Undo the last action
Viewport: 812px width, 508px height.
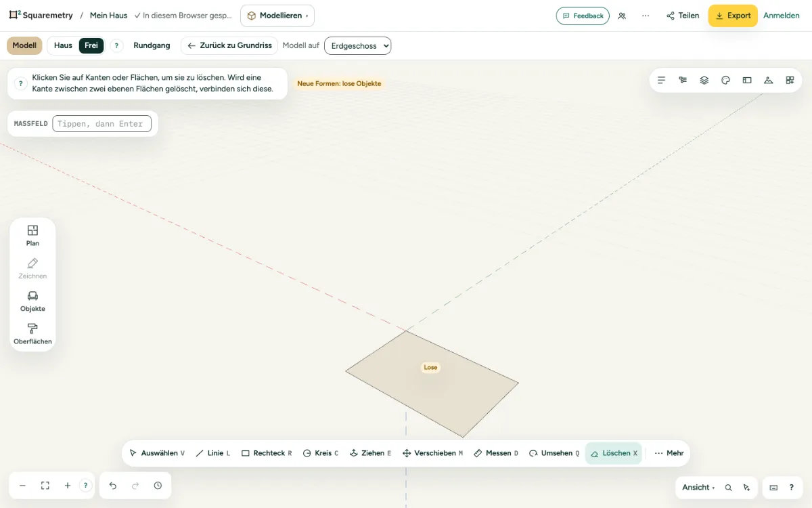click(113, 486)
